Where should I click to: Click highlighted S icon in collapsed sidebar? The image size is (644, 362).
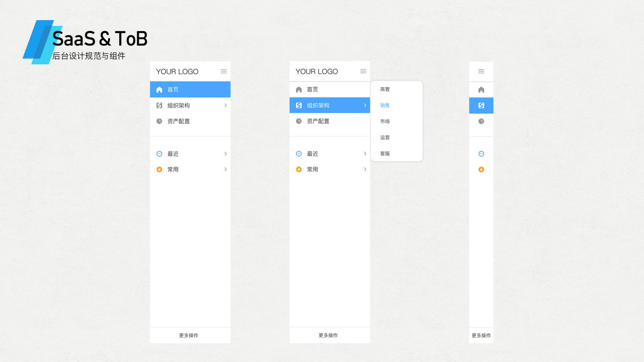(481, 106)
